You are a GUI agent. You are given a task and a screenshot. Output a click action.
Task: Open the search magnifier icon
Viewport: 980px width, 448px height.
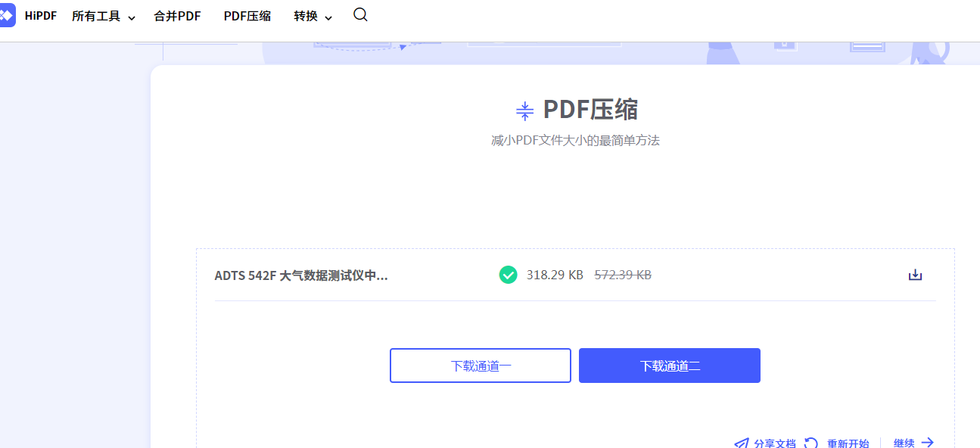point(360,14)
